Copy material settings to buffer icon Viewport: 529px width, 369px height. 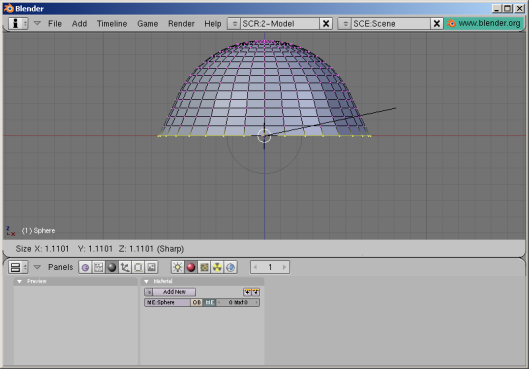(248, 292)
